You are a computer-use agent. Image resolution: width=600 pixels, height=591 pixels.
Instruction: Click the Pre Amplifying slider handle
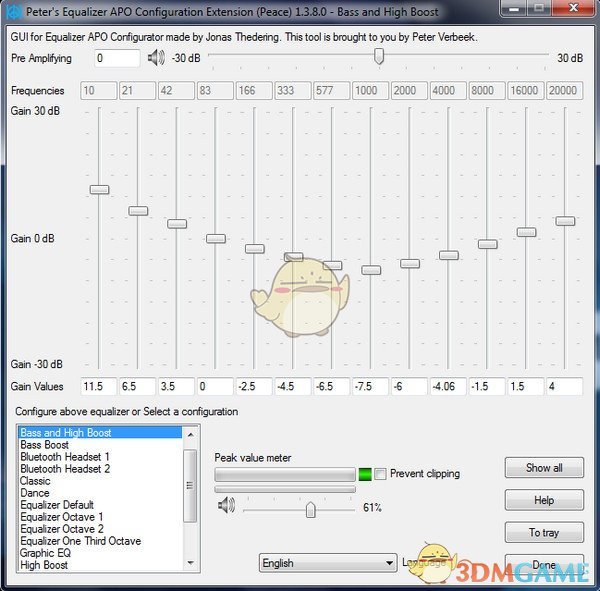tap(379, 56)
